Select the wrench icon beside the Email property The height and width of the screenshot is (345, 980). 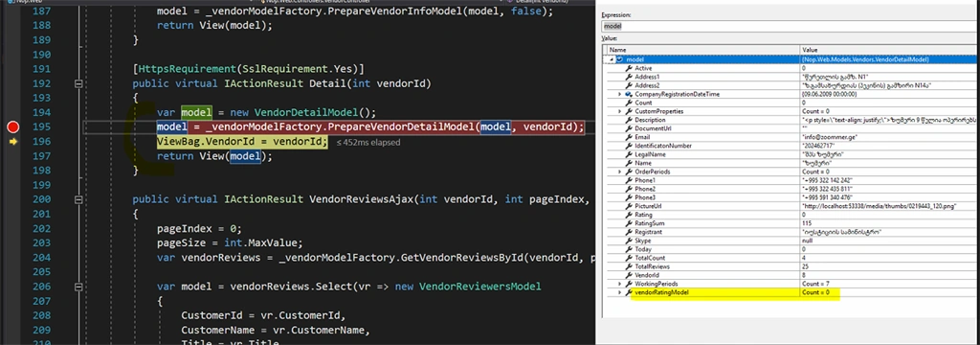pyautogui.click(x=629, y=136)
